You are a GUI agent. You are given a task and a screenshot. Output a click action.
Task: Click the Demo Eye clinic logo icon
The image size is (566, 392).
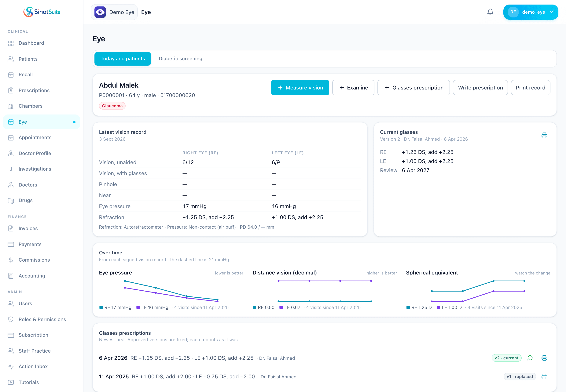(x=100, y=12)
